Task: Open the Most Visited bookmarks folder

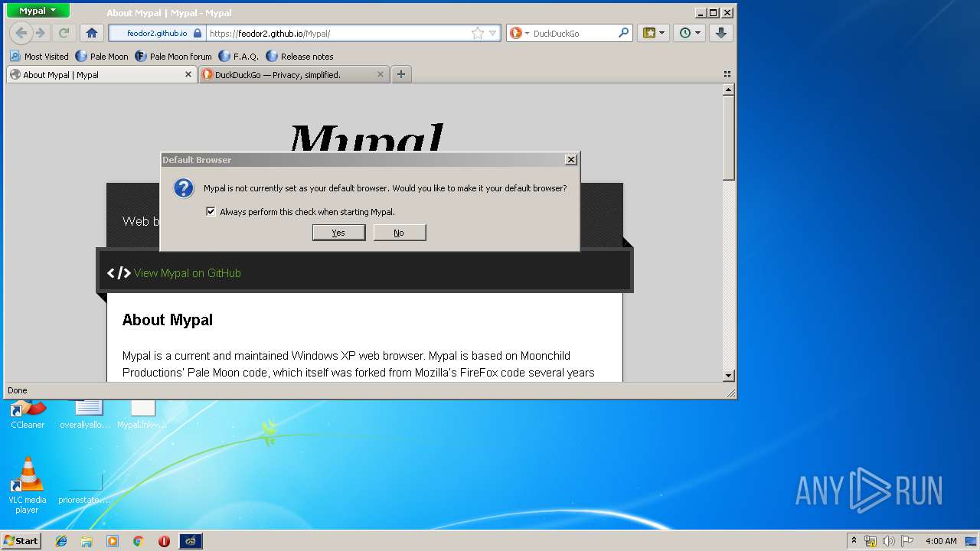Action: point(39,56)
